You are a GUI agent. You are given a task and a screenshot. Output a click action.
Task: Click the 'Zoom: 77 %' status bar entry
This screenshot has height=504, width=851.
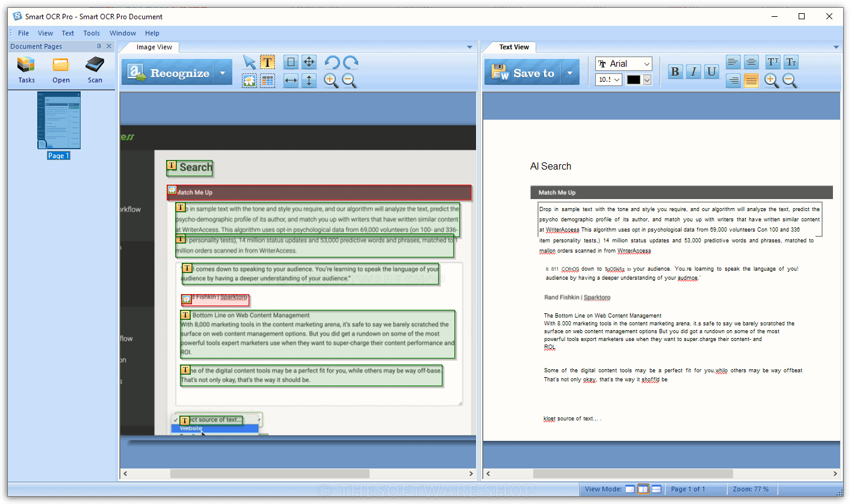(750, 489)
